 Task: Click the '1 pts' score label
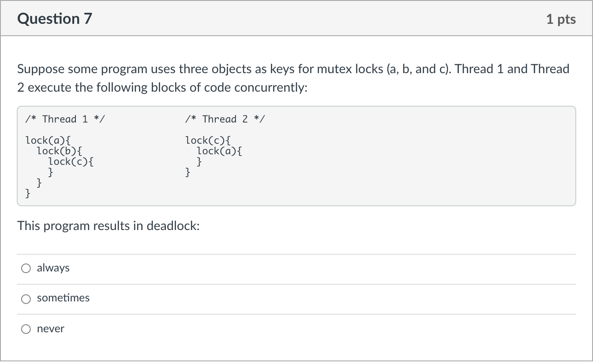(561, 19)
